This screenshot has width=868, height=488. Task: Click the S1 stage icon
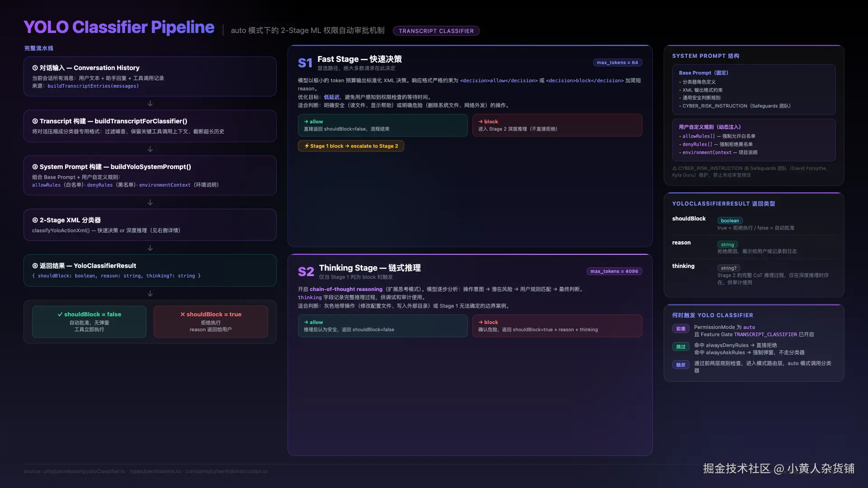tap(305, 63)
